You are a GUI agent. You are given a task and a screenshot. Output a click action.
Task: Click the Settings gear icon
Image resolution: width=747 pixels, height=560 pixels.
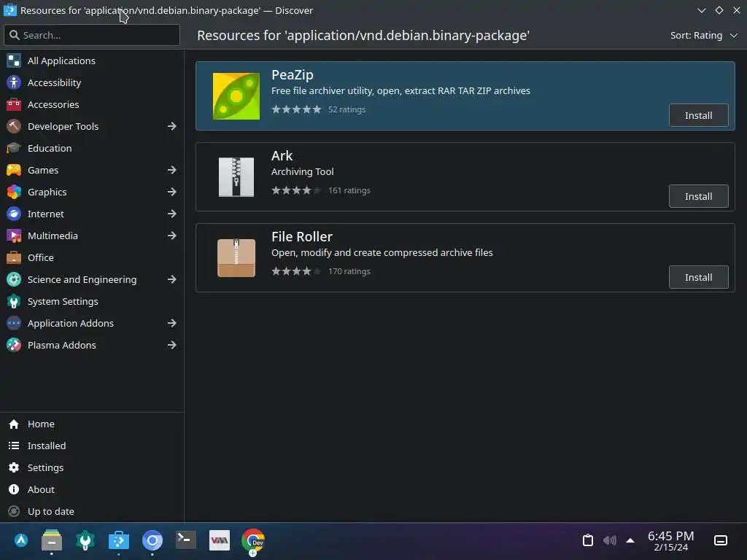14,467
